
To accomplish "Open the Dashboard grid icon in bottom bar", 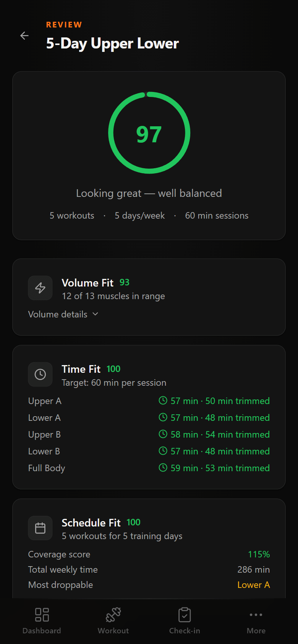I will 41,614.
